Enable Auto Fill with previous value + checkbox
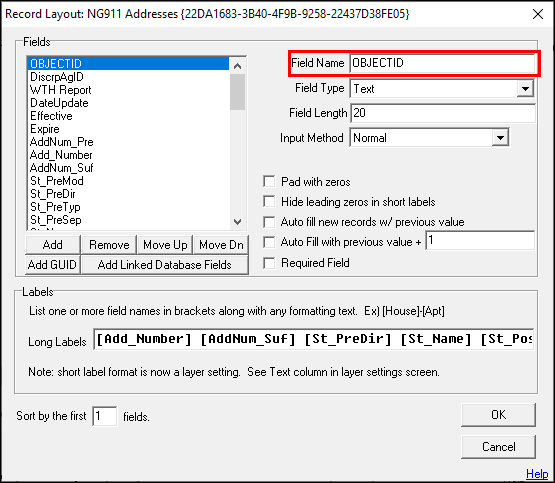 point(269,242)
